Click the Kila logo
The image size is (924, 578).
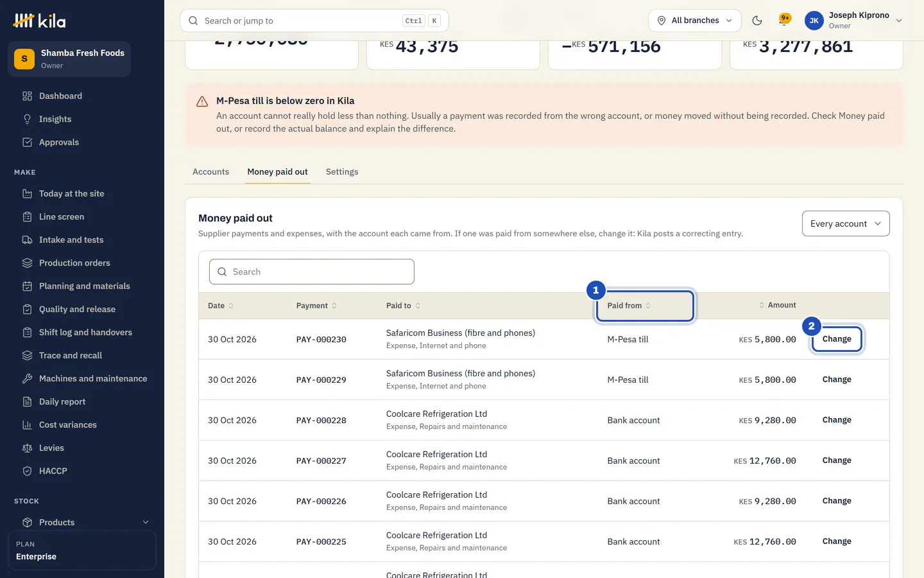[39, 21]
